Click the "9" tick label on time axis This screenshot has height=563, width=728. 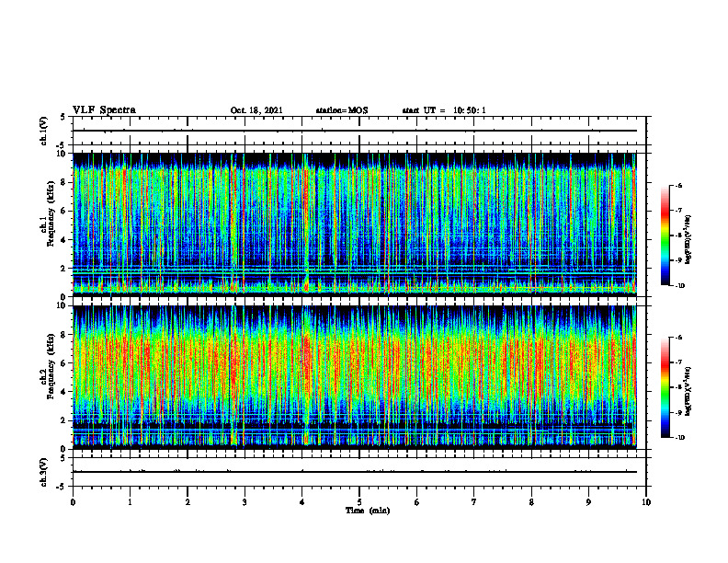pos(588,502)
